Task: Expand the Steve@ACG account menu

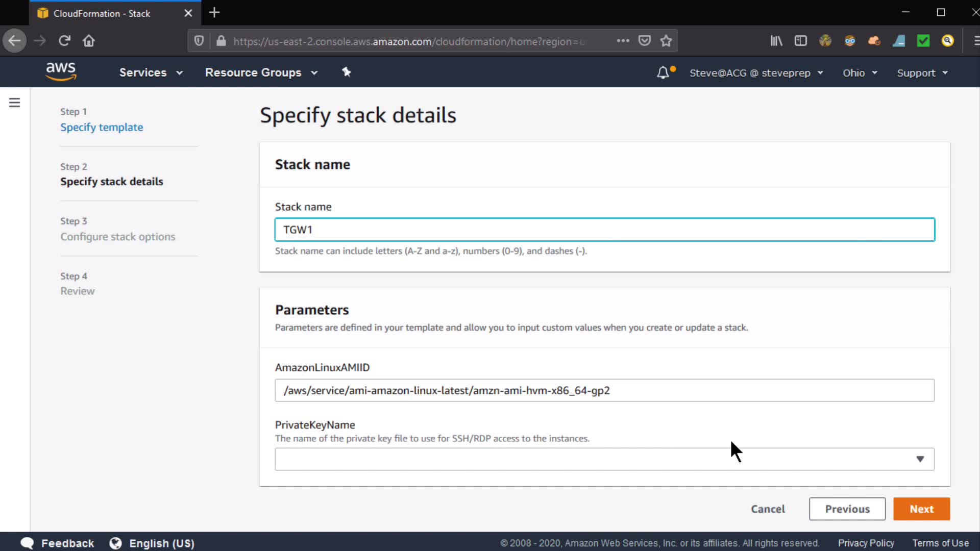Action: 756,73
